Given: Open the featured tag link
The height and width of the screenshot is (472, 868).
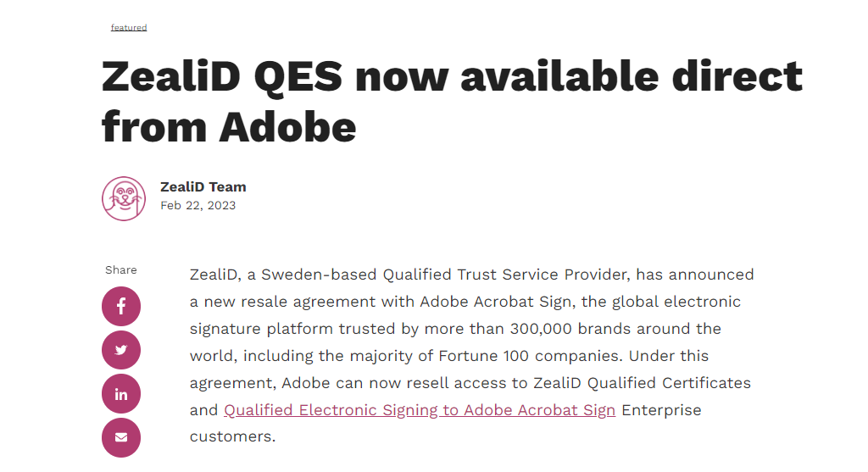Looking at the screenshot, I should 129,28.
